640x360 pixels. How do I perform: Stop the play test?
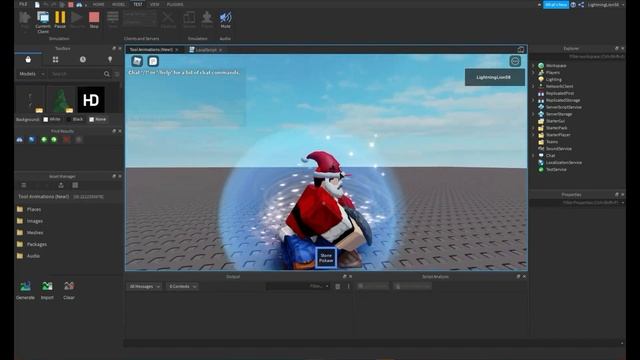click(x=94, y=20)
